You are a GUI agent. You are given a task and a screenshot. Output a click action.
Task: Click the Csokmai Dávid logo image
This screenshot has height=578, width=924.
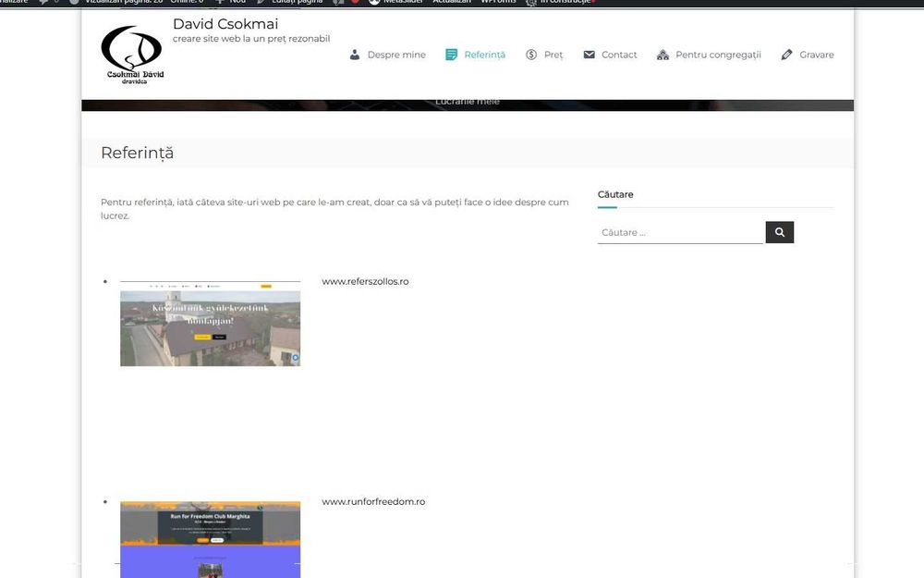(132, 55)
